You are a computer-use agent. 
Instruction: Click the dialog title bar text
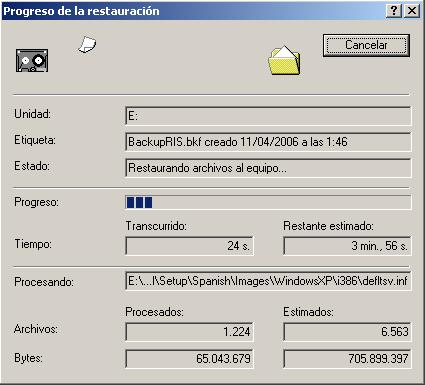point(82,11)
